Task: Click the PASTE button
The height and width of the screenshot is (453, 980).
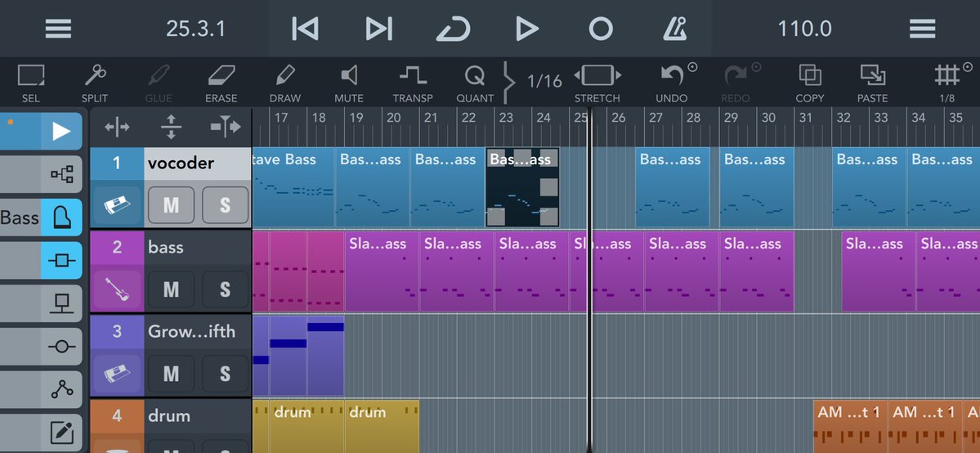Action: point(872,83)
